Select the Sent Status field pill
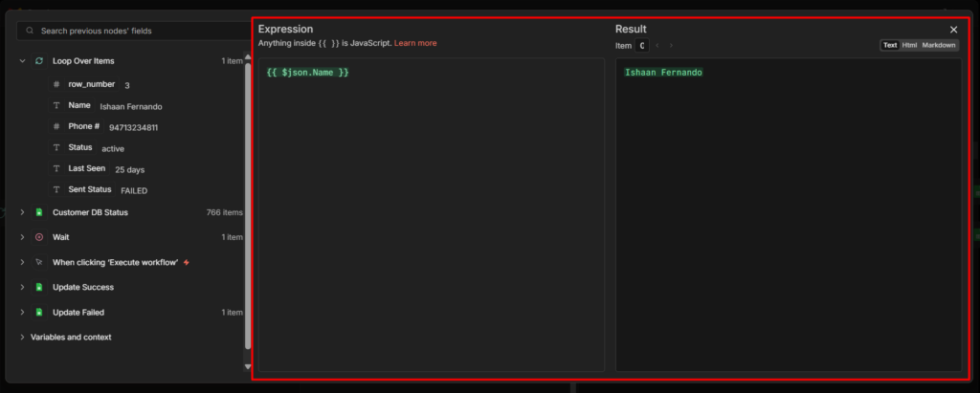The height and width of the screenshot is (393, 980). [x=82, y=189]
